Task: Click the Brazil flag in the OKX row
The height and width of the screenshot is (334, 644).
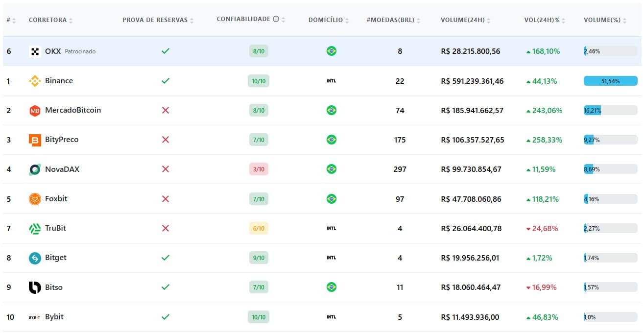Action: click(x=332, y=51)
